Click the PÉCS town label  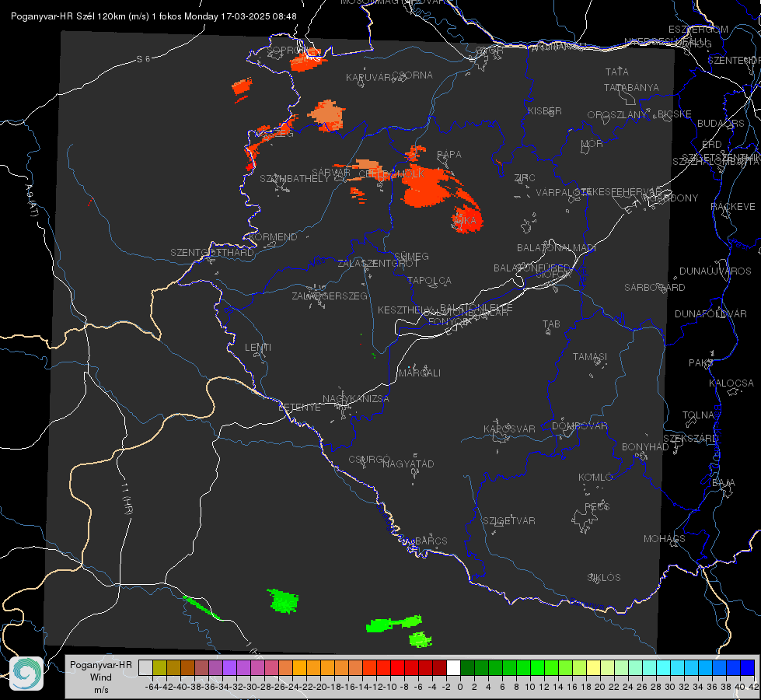(596, 506)
